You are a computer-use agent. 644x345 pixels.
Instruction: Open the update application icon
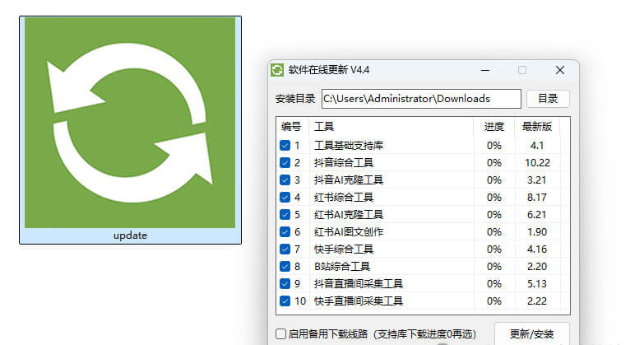coord(130,130)
